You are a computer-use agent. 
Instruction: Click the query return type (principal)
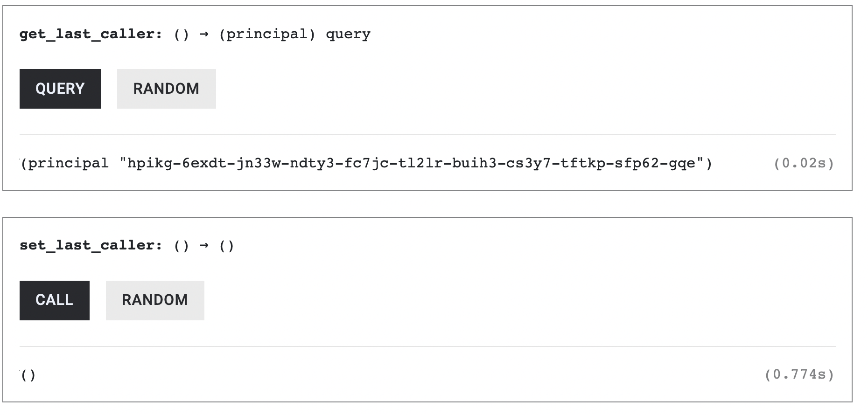(268, 34)
